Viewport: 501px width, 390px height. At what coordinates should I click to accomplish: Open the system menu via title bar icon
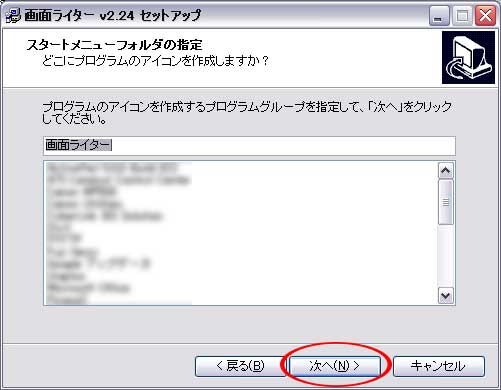[13, 16]
